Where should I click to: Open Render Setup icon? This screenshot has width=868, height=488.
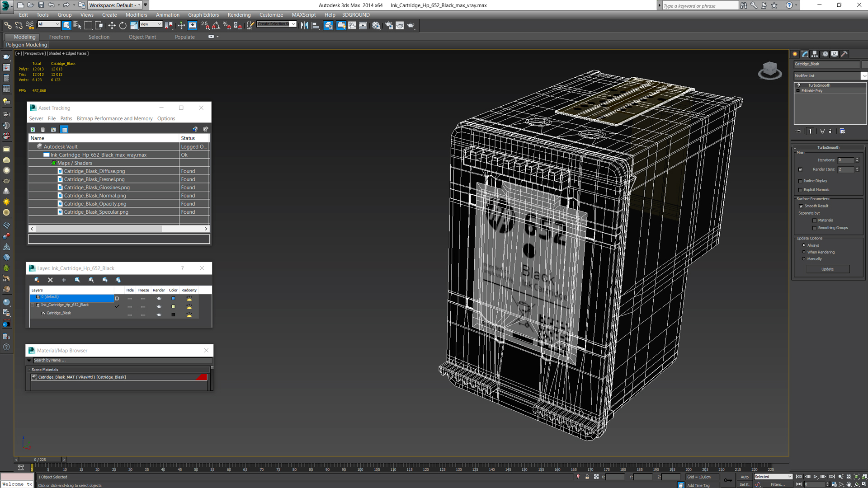389,25
